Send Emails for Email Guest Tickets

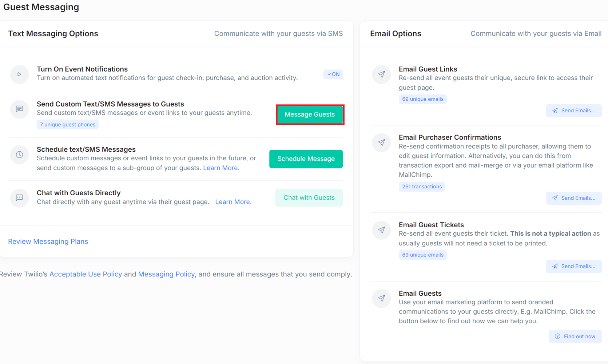coord(573,266)
